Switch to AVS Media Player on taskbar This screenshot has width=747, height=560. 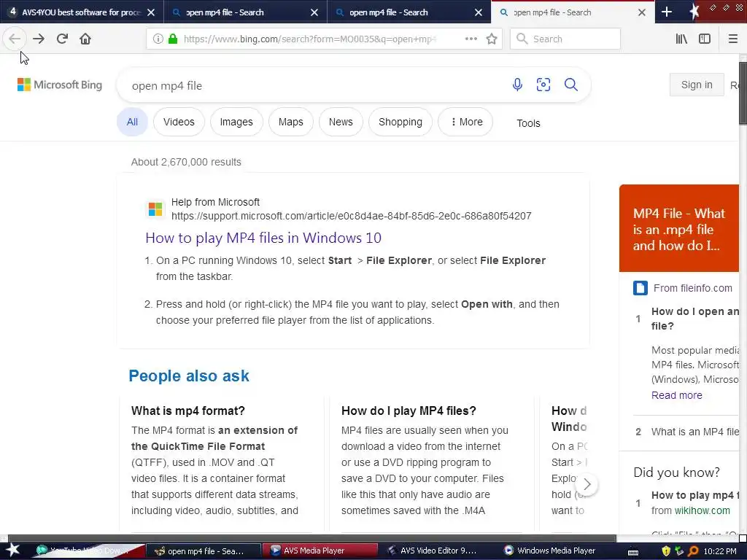320,551
